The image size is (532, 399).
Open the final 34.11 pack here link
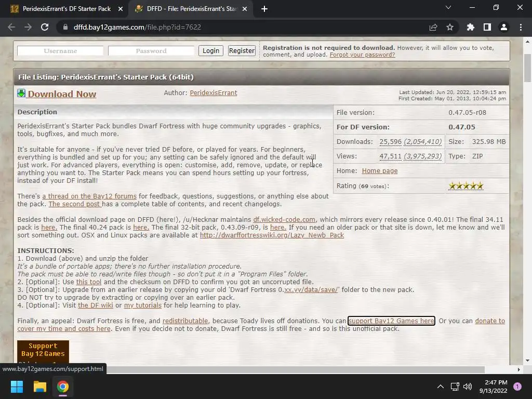[x=49, y=228]
